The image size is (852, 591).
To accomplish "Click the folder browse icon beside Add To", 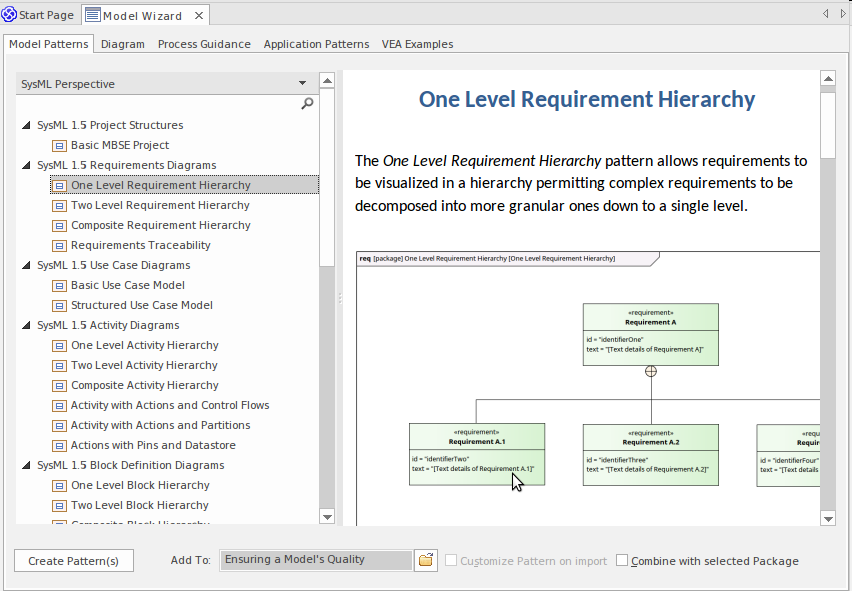I will (426, 560).
